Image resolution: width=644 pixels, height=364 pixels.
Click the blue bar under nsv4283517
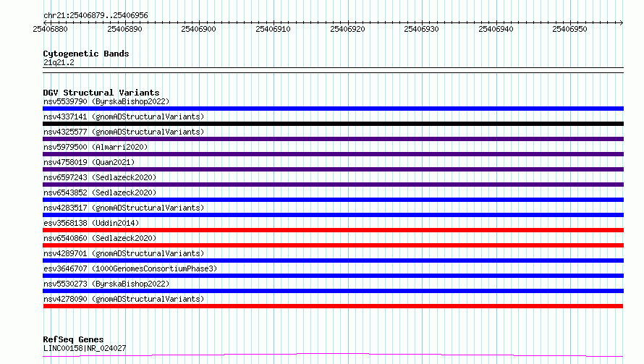point(333,215)
